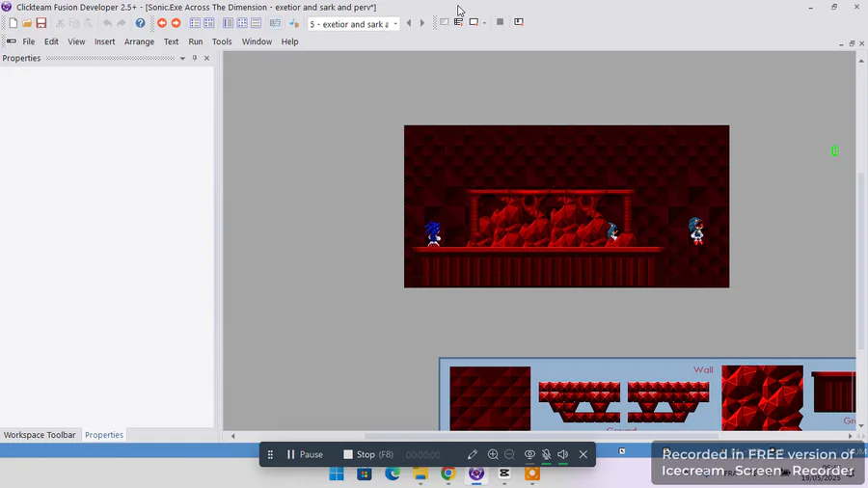
Task: Select the small character near red rocks
Action: 612,231
